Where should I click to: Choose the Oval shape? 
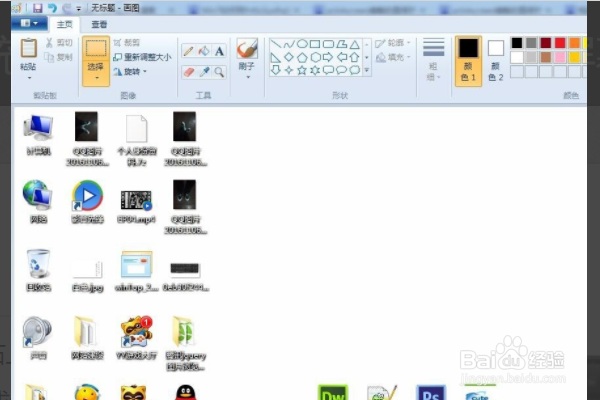tap(302, 44)
